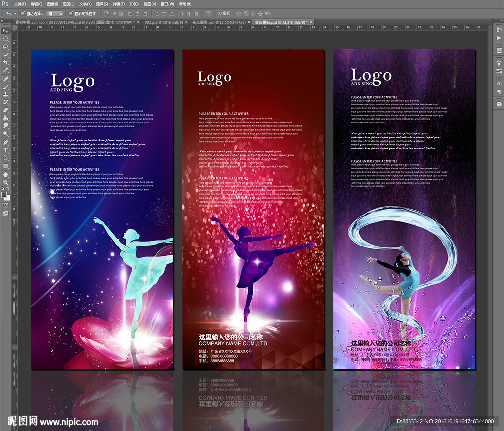Switch to the 002.psd document tab
This screenshot has width=504, height=431.
(x=163, y=22)
